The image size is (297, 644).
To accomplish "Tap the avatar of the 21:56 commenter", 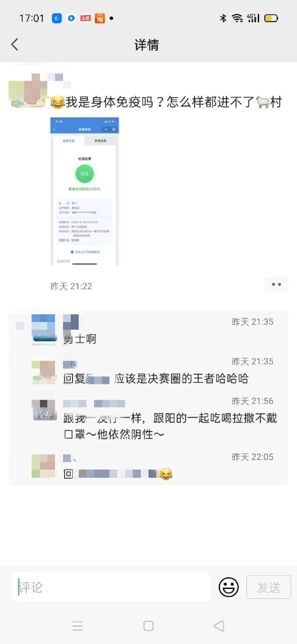I will pyautogui.click(x=45, y=409).
